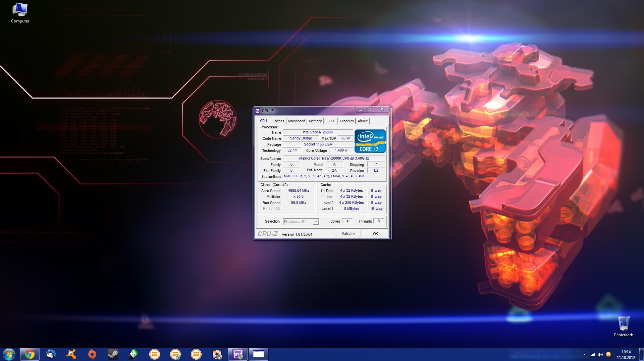Click the Instructions field listing MMX, SSE

pyautogui.click(x=333, y=176)
